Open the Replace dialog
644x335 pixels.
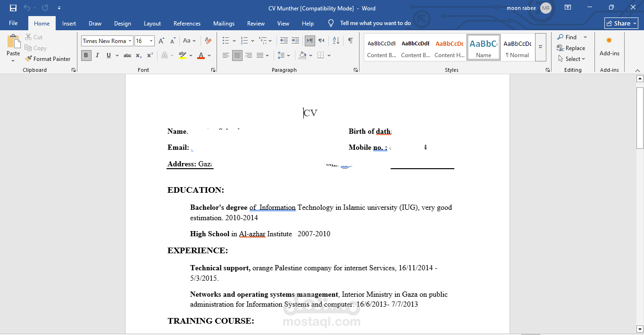point(571,48)
